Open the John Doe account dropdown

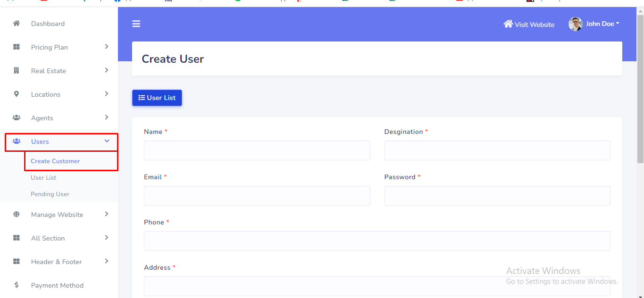click(x=602, y=24)
